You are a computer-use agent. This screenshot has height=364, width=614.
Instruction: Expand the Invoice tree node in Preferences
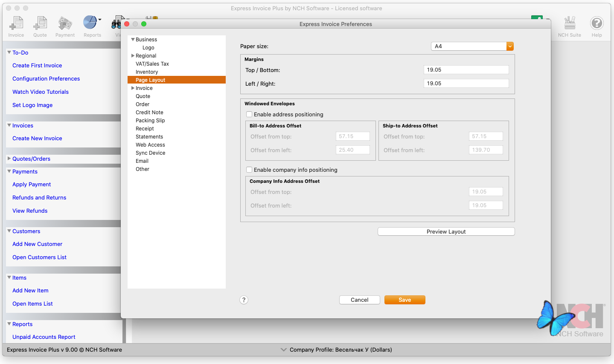133,88
